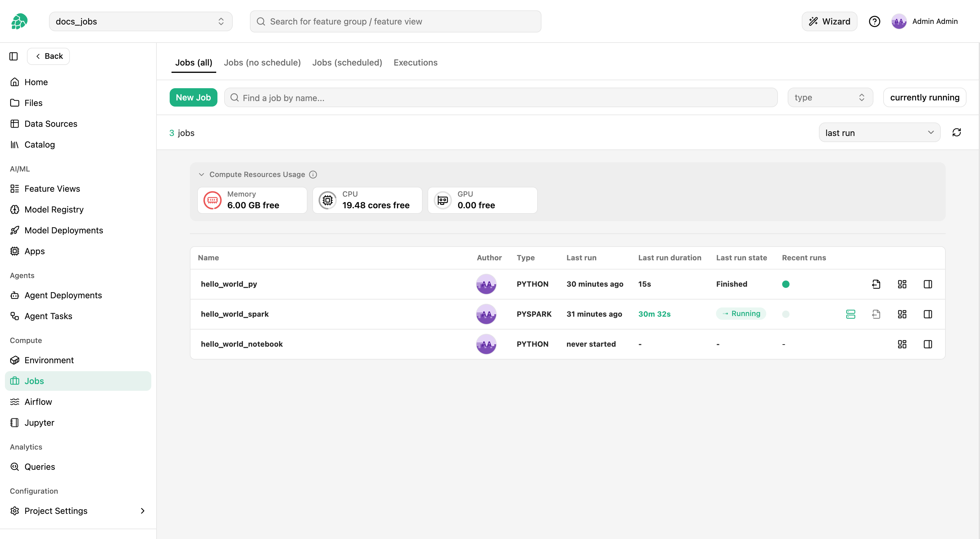This screenshot has width=980, height=539.
Task: Open overview grid icon for hello_world_py
Action: pyautogui.click(x=902, y=284)
